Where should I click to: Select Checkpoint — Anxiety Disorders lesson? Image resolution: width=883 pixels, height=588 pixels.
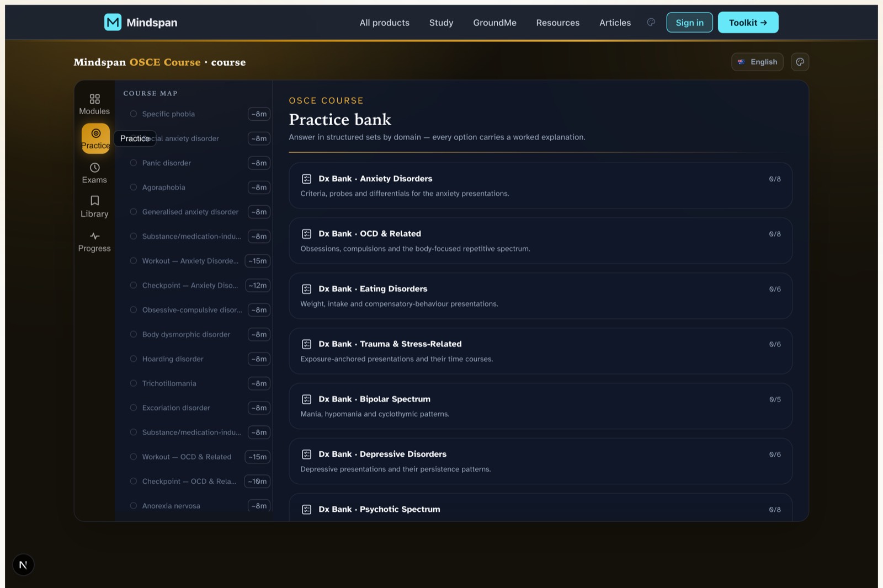pyautogui.click(x=199, y=285)
